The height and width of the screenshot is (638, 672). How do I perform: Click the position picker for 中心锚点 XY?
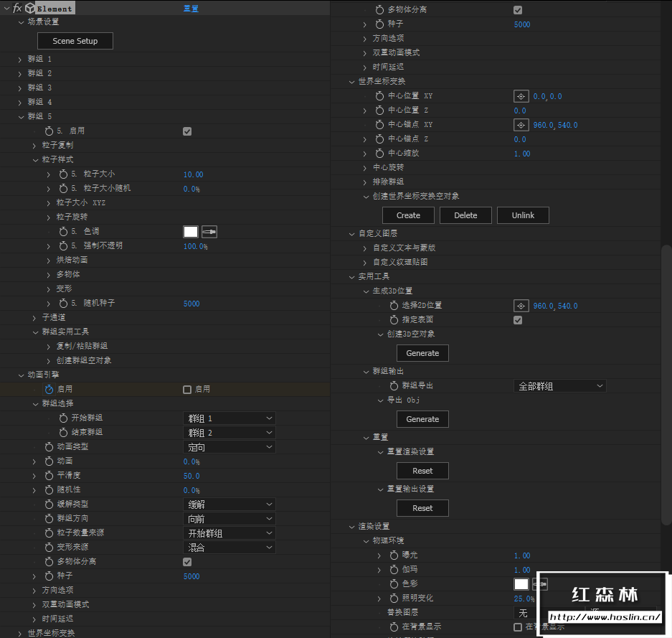[x=521, y=124]
